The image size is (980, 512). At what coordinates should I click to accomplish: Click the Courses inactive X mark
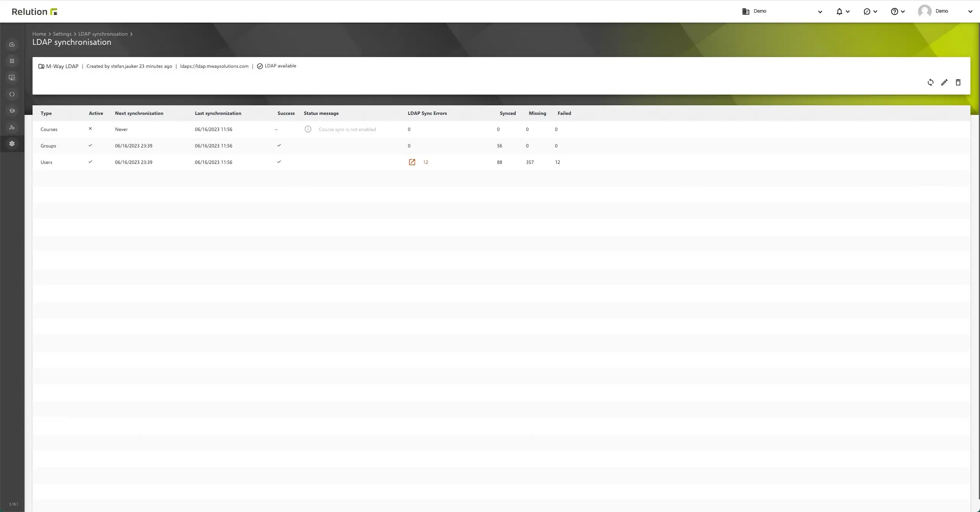coord(90,129)
